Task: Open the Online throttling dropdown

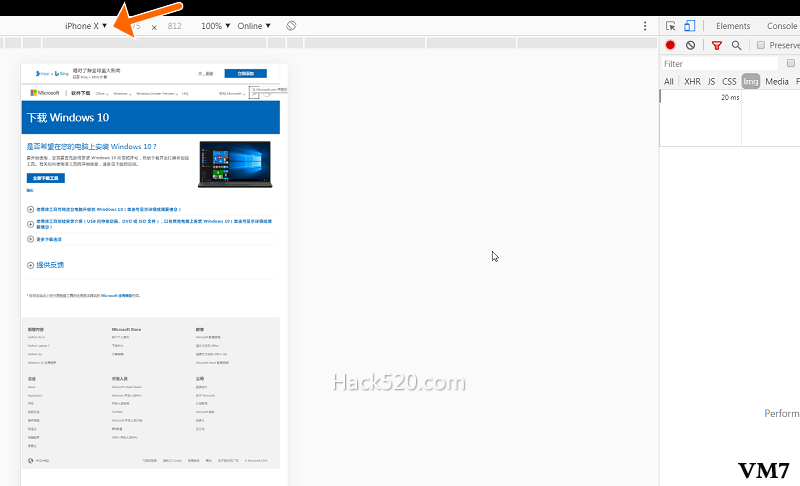Action: (254, 26)
